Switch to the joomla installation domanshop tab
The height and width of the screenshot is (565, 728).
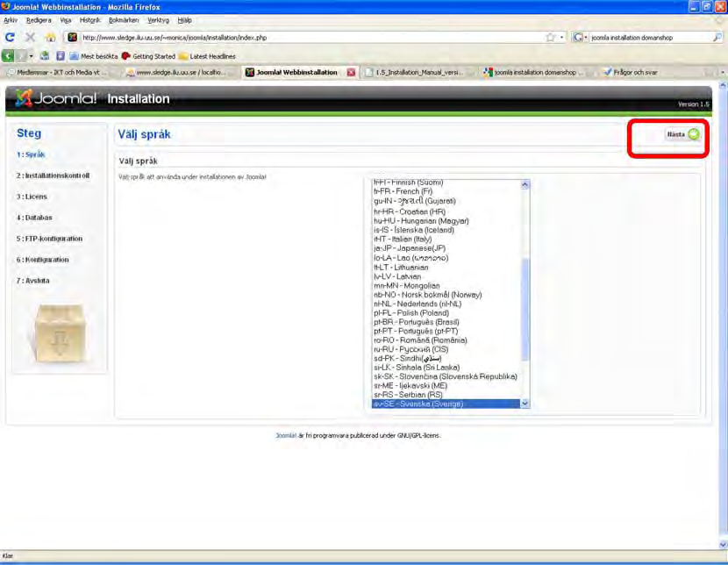click(535, 72)
